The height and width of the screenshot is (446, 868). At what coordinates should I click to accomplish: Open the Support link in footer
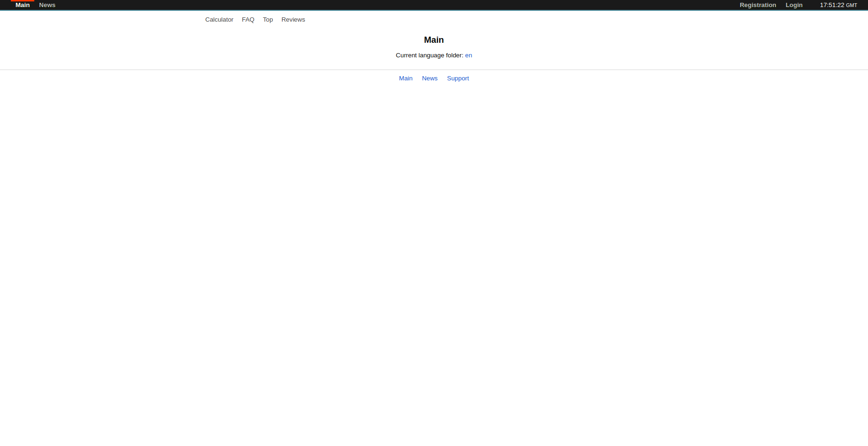coord(457,78)
